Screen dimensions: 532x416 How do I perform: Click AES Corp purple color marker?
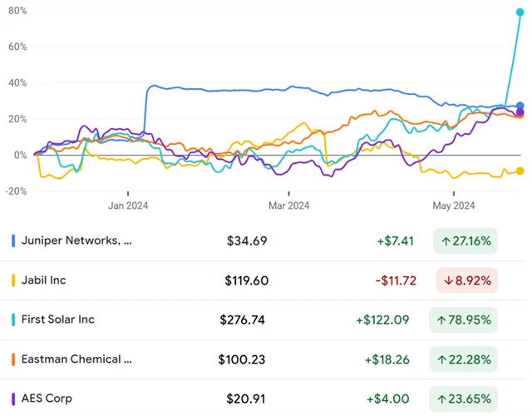pyautogui.click(x=13, y=399)
